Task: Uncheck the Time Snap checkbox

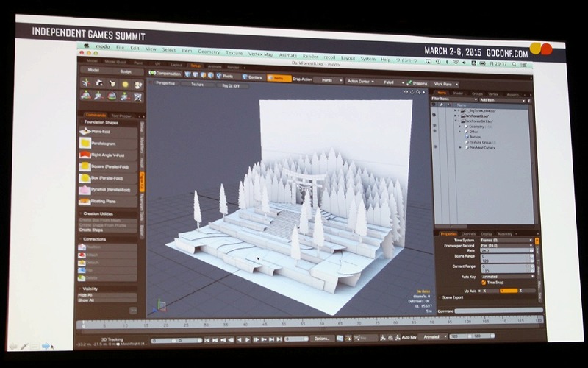Action: pos(484,283)
